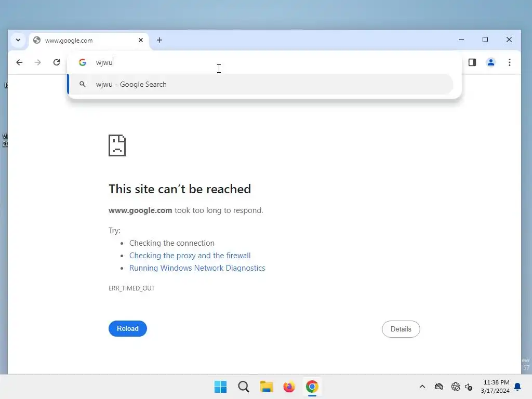Click the magnifier icon in suggestion row
The width and height of the screenshot is (532, 399).
tap(83, 84)
